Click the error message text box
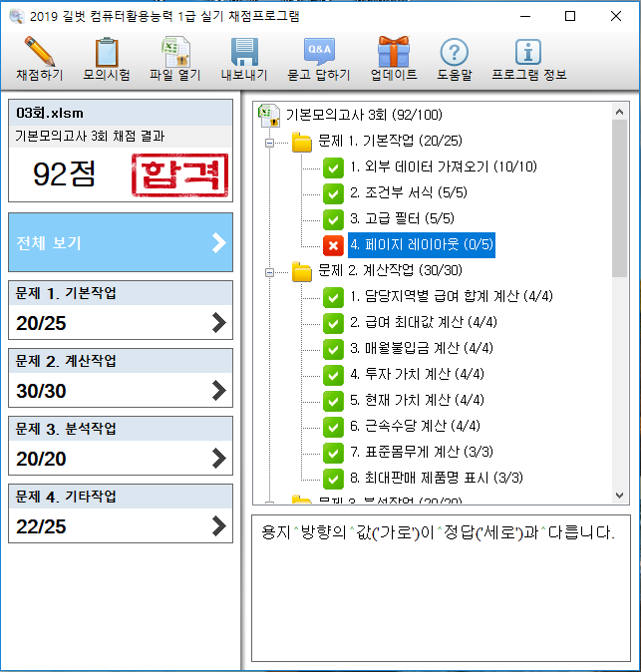The width and height of the screenshot is (641, 672). (440, 588)
